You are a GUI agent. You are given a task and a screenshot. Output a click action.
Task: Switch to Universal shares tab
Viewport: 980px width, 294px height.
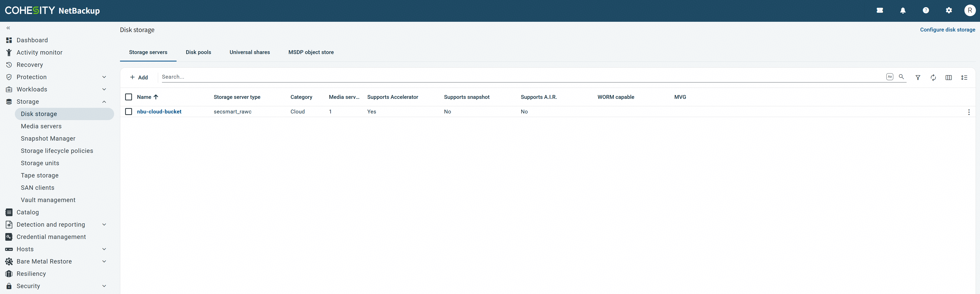pyautogui.click(x=249, y=52)
